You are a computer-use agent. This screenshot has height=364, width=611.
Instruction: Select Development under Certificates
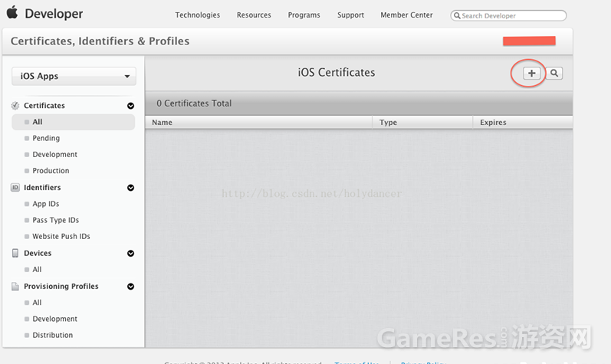click(x=54, y=155)
